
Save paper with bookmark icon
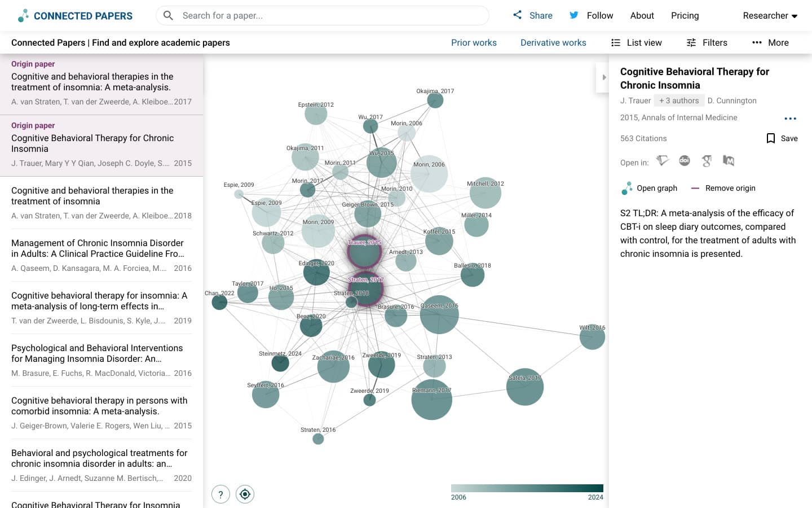pyautogui.click(x=782, y=138)
